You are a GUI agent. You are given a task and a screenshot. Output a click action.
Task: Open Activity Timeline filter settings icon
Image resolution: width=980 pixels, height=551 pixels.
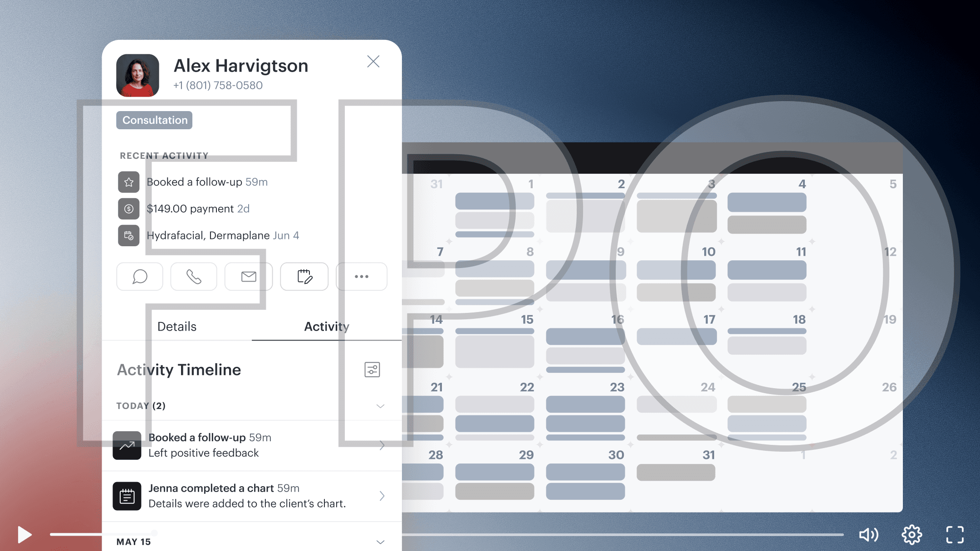pyautogui.click(x=372, y=370)
